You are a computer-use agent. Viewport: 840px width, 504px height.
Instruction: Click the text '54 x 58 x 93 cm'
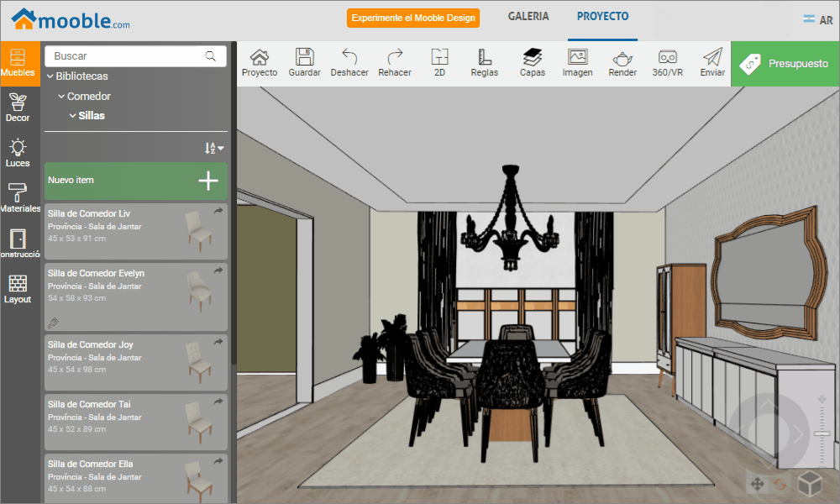pyautogui.click(x=76, y=298)
